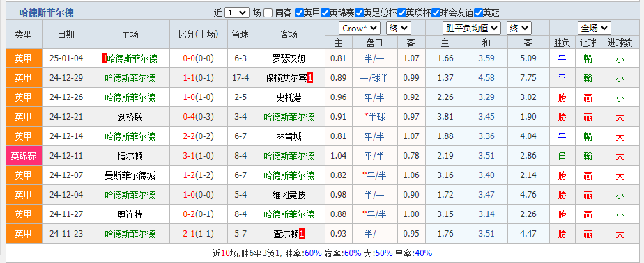
Task: Uncheck the 英冠 checkbox
Action: [x=478, y=13]
